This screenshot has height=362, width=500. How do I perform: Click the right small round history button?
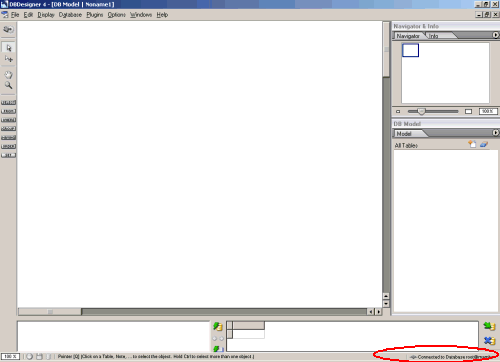(221, 339)
